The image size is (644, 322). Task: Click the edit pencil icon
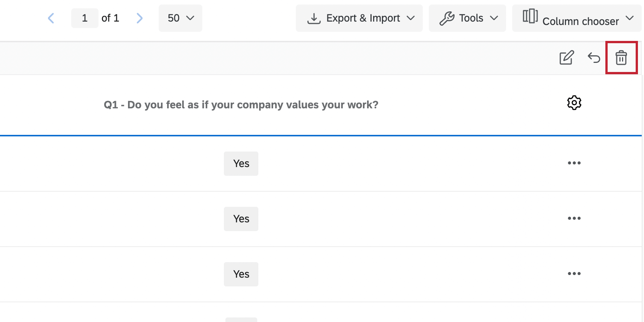point(567,58)
